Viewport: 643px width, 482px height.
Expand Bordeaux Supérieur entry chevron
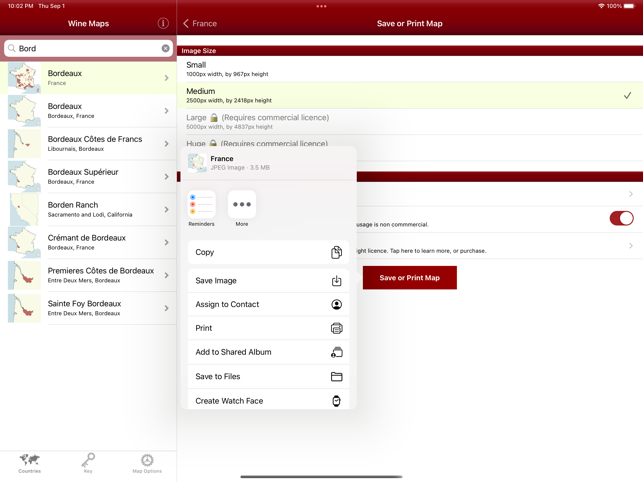(167, 177)
